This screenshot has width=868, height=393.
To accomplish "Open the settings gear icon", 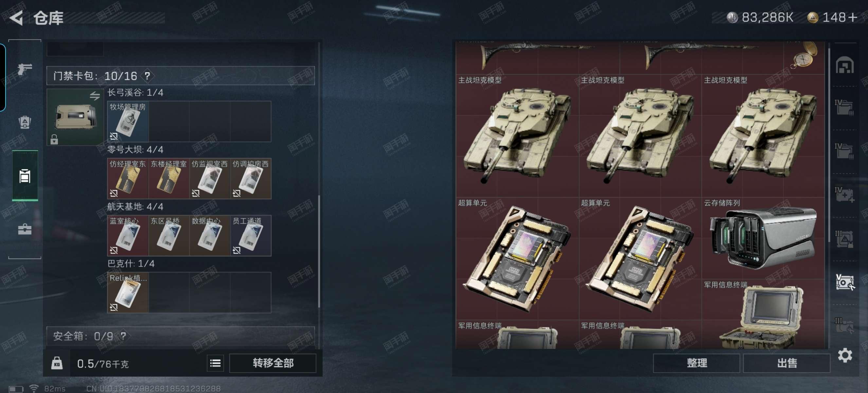I will [845, 356].
